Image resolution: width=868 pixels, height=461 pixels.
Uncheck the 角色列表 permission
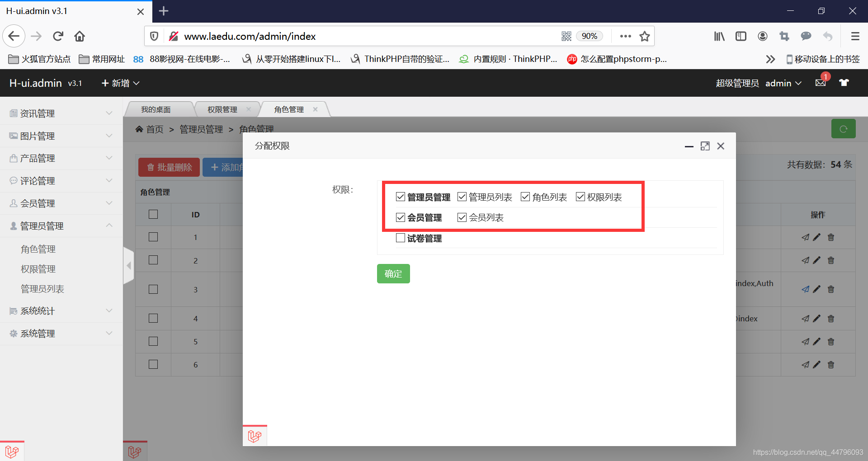[x=525, y=197]
